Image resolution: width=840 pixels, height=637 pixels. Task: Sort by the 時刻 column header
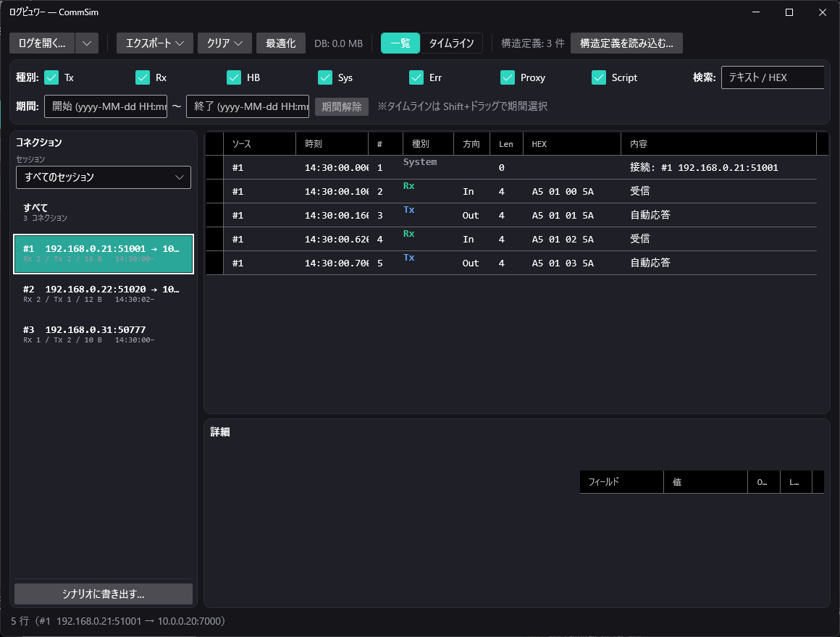coord(332,144)
